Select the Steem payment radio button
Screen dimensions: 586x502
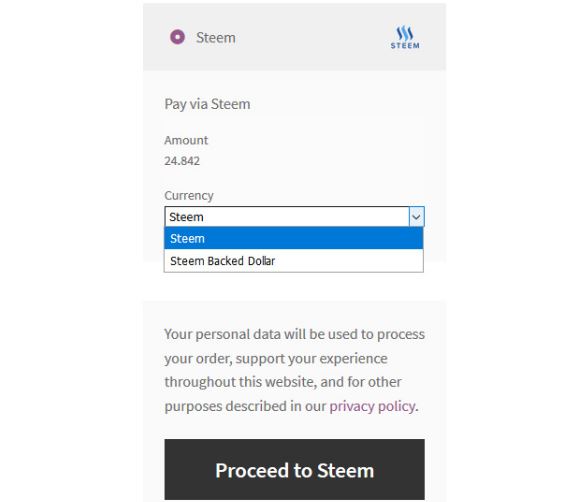(x=177, y=37)
